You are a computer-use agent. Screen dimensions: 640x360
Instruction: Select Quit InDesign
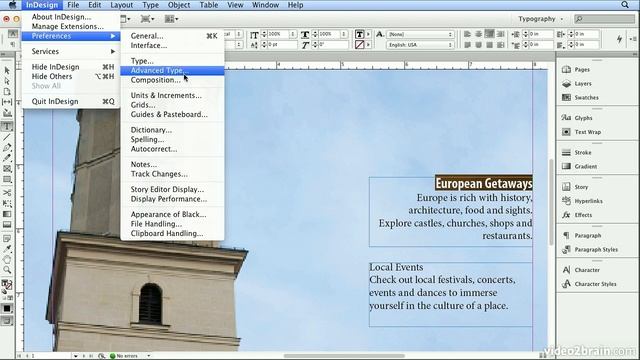(x=71, y=101)
